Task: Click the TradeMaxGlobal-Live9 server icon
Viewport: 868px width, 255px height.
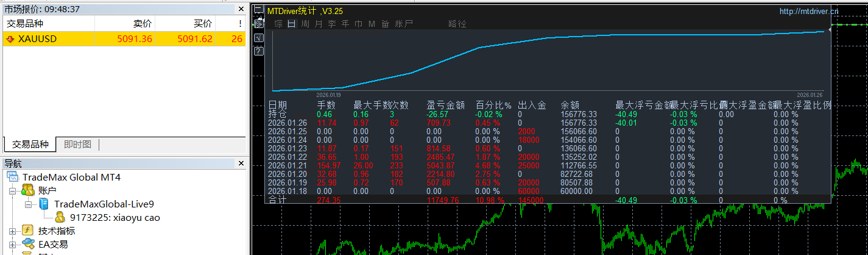Action: tap(44, 204)
